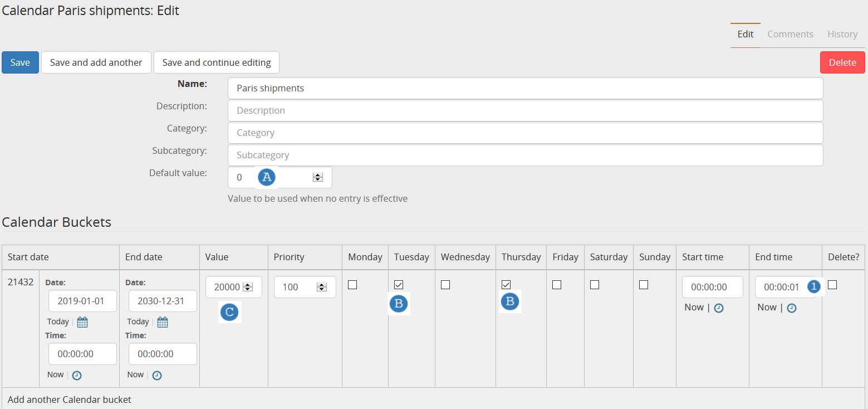The height and width of the screenshot is (409, 868).
Task: Click the Description input field
Action: click(x=525, y=110)
